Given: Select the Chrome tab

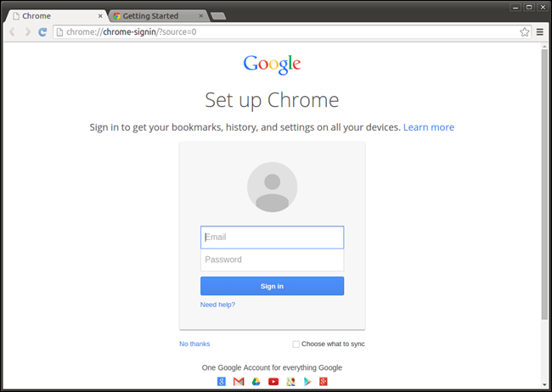Looking at the screenshot, I should click(x=56, y=16).
